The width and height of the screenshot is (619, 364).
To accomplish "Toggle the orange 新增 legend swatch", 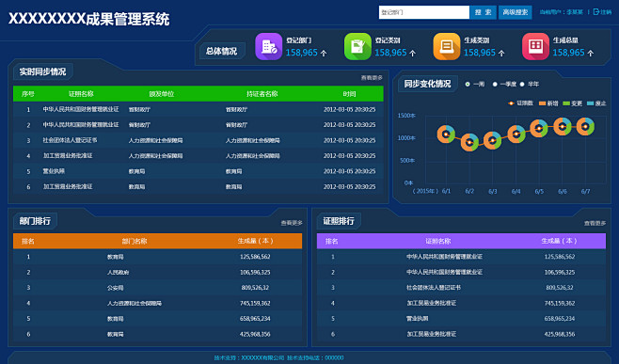I will [x=543, y=103].
